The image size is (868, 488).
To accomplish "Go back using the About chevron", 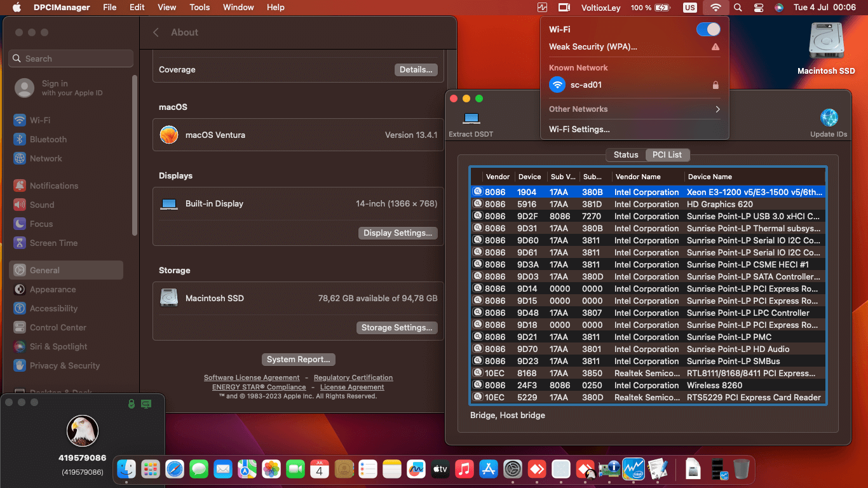I will tap(156, 32).
